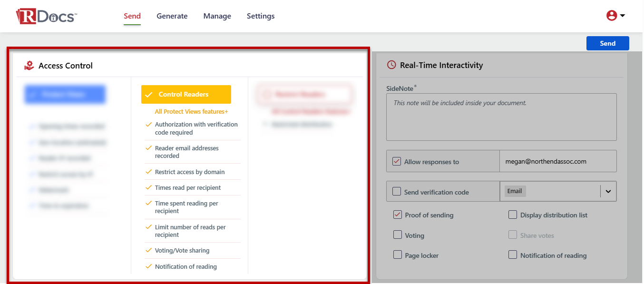The image size is (644, 284).
Task: Open the Generate tab
Action: pyautogui.click(x=172, y=16)
